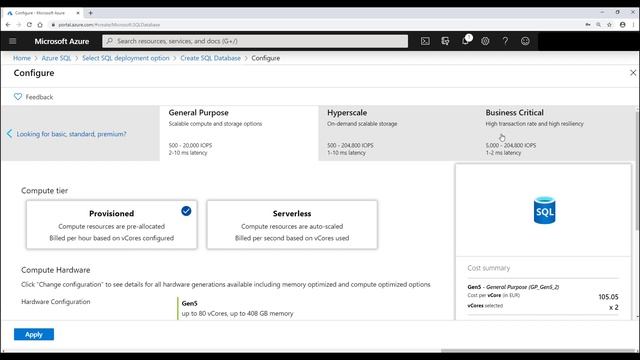This screenshot has width=640, height=360.
Task: Open the Azure portal hamburger menu
Action: (x=13, y=41)
